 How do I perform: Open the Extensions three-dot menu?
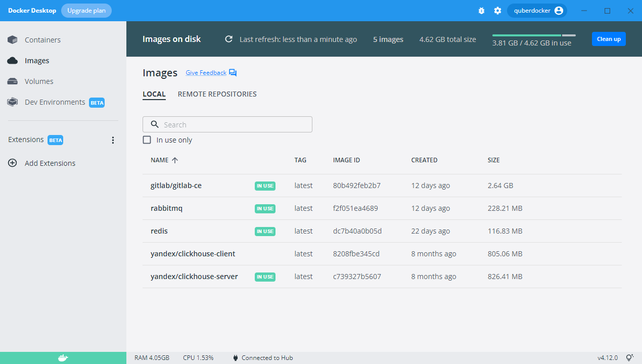tap(113, 140)
